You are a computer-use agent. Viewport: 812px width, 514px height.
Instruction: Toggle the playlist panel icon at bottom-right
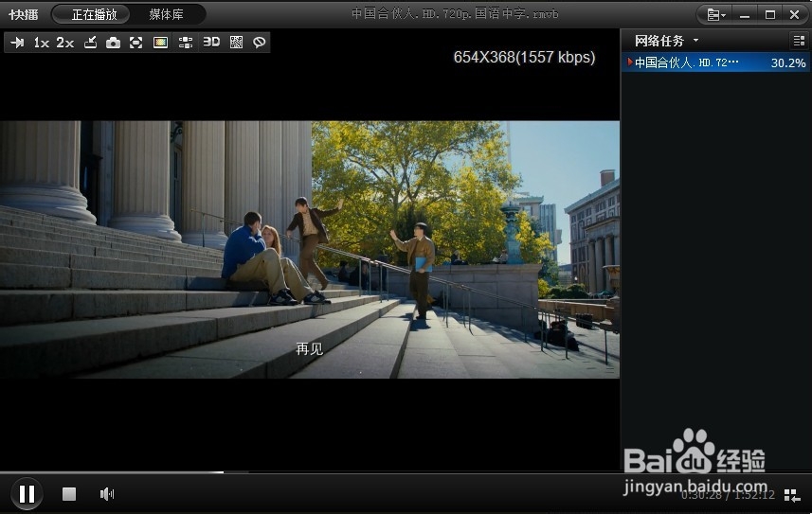click(792, 495)
